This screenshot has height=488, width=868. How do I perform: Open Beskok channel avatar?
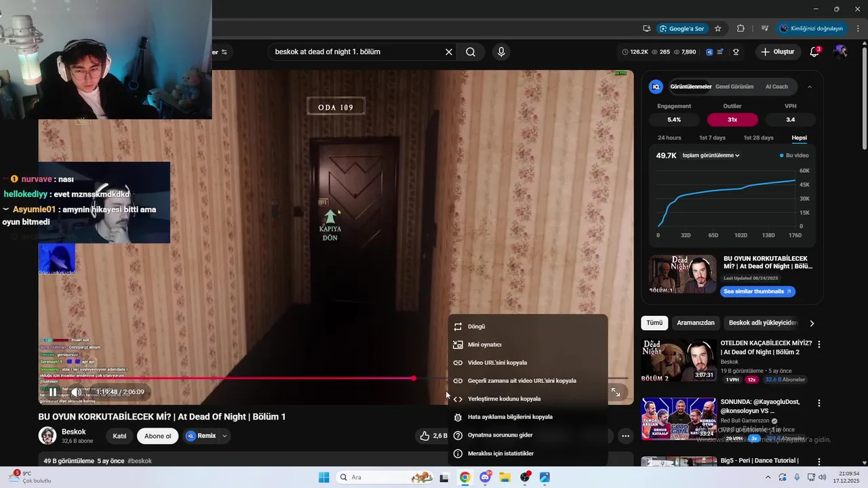(47, 436)
